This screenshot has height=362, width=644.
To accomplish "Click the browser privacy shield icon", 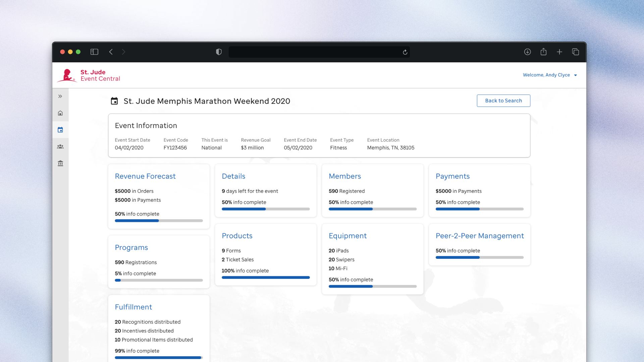I will [219, 52].
